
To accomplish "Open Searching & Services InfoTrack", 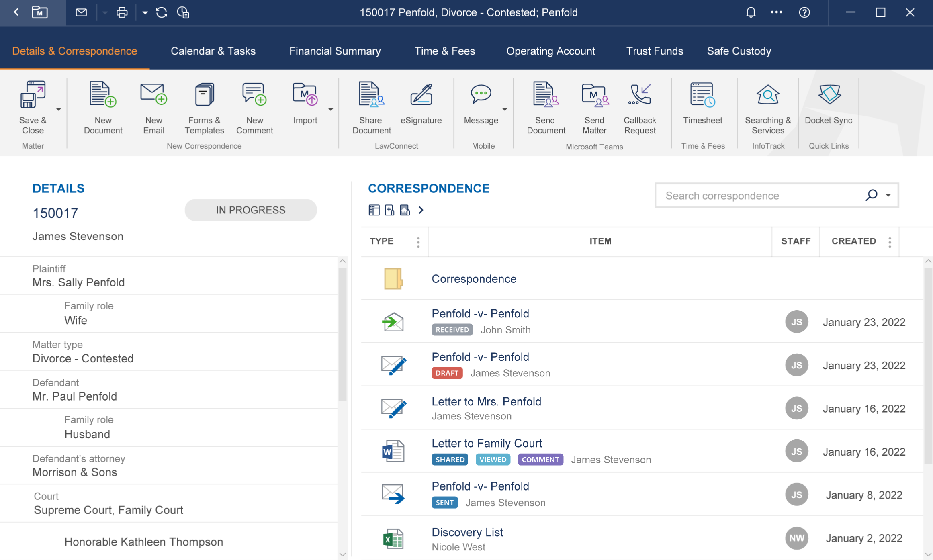I will 767,95.
